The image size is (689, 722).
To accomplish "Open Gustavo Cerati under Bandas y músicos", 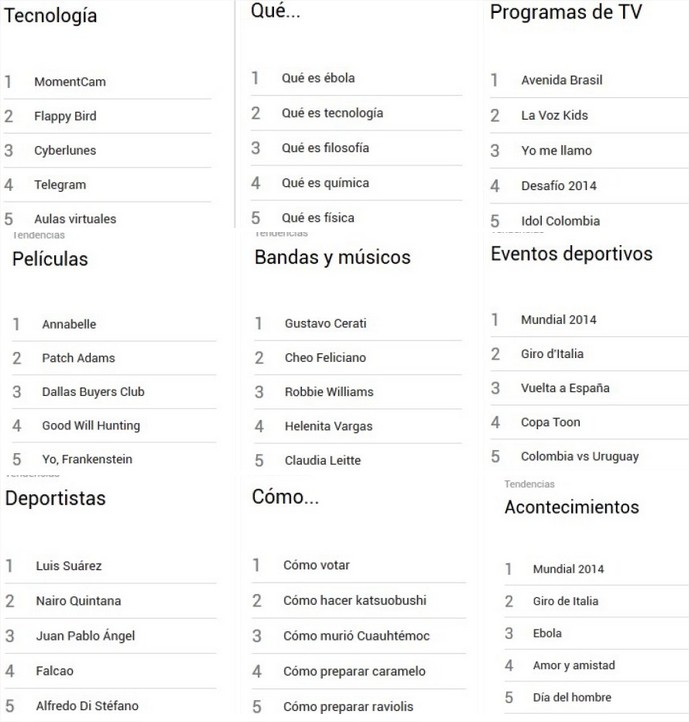I will pos(325,324).
